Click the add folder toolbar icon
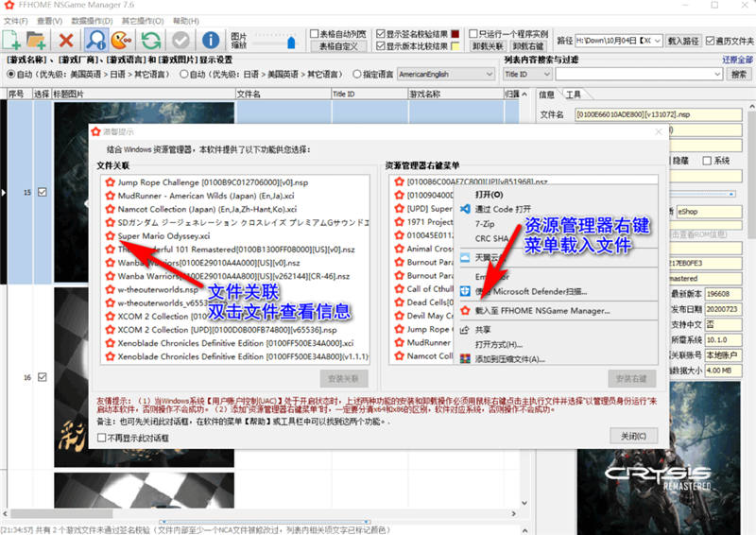 [x=36, y=40]
